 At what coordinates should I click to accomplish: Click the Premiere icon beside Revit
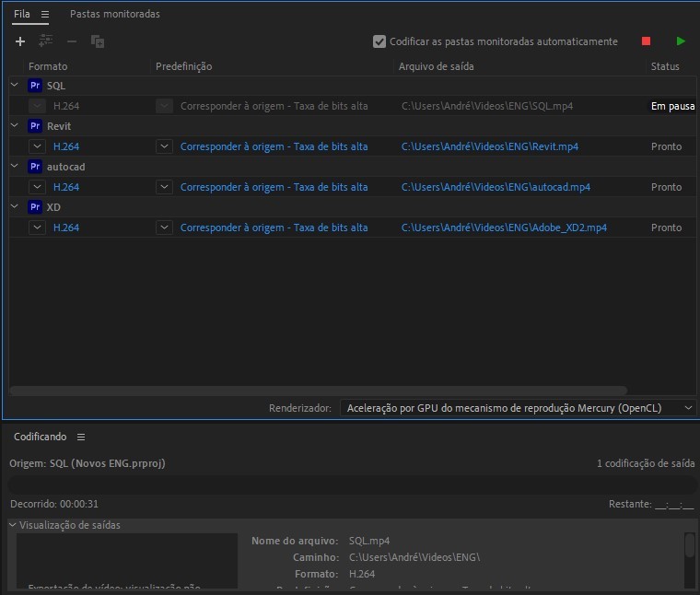click(36, 126)
